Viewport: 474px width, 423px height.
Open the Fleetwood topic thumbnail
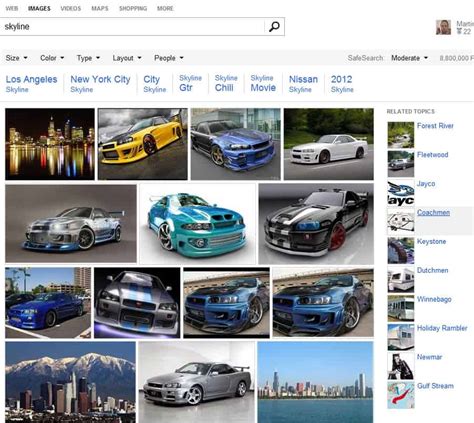pyautogui.click(x=401, y=164)
